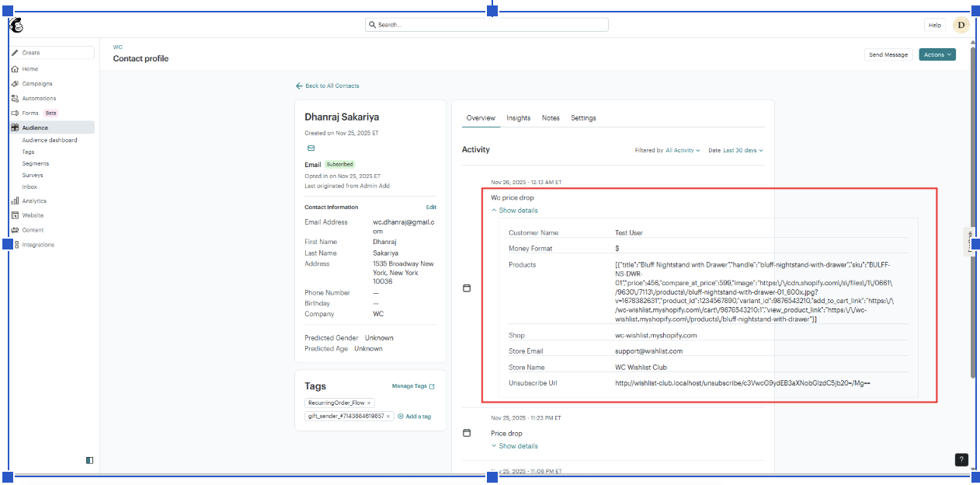This screenshot has height=485, width=980.
Task: Click the Feedback side tab
Action: (x=969, y=242)
